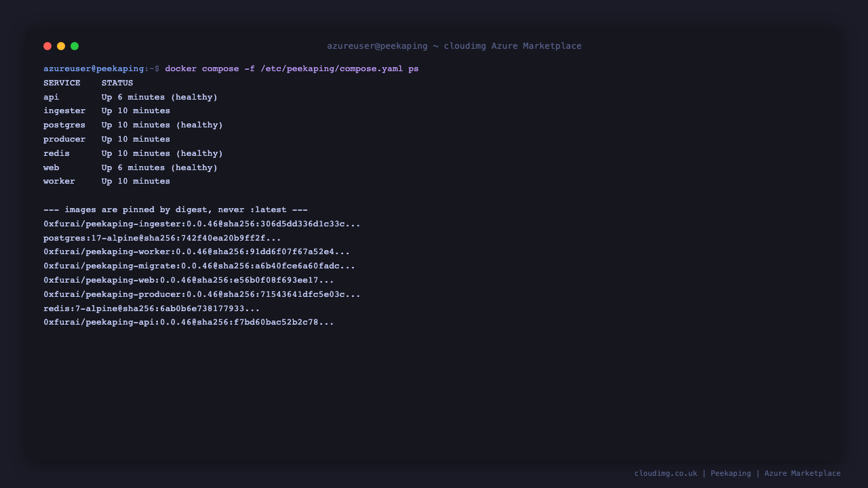Select the 0xfurai/peekaping-producer image line
Image resolution: width=868 pixels, height=488 pixels.
tap(202, 294)
